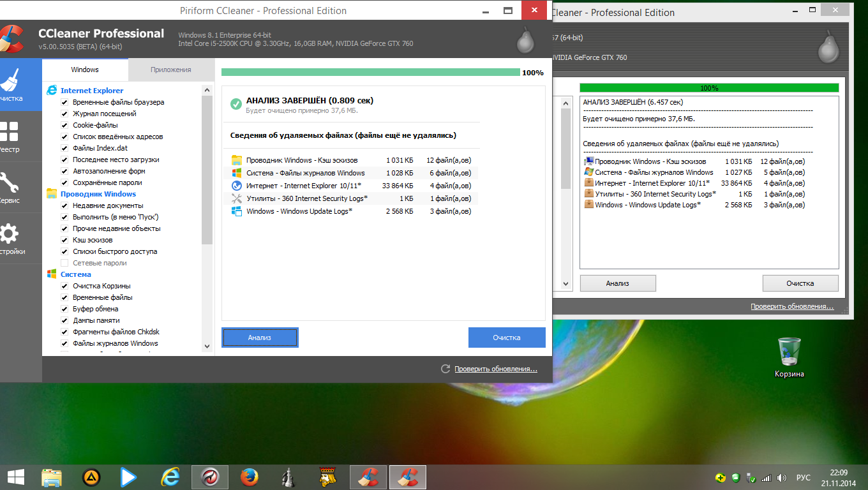Toggle Буфер обмена checkbox
868x490 pixels.
click(64, 309)
